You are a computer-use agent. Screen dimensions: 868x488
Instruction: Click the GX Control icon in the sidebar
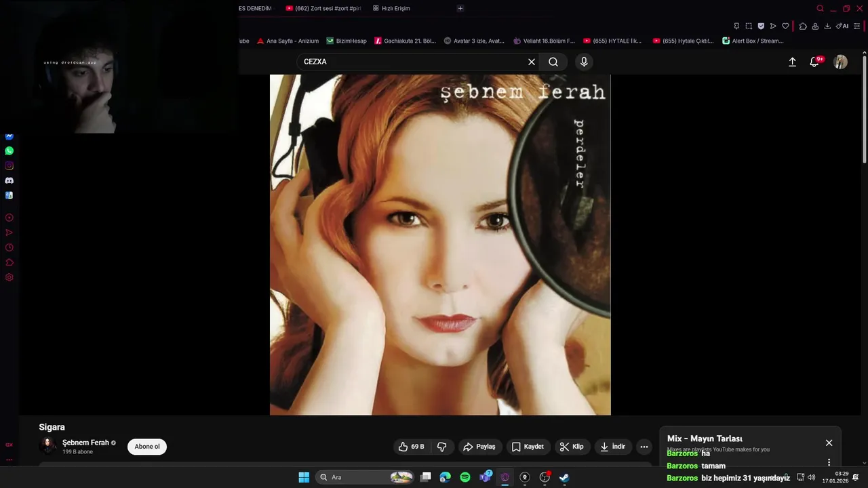point(9,445)
